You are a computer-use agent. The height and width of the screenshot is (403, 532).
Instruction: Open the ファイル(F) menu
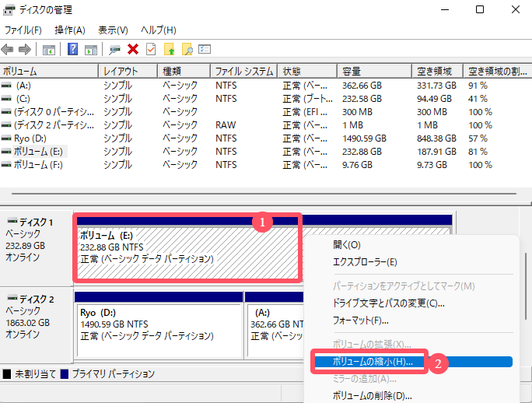click(23, 30)
